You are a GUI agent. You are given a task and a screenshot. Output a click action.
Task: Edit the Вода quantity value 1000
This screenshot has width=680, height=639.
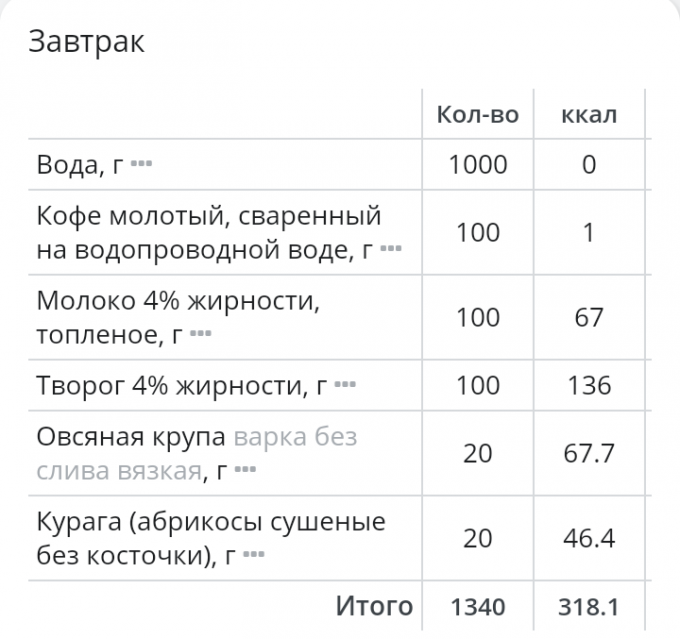pyautogui.click(x=478, y=165)
